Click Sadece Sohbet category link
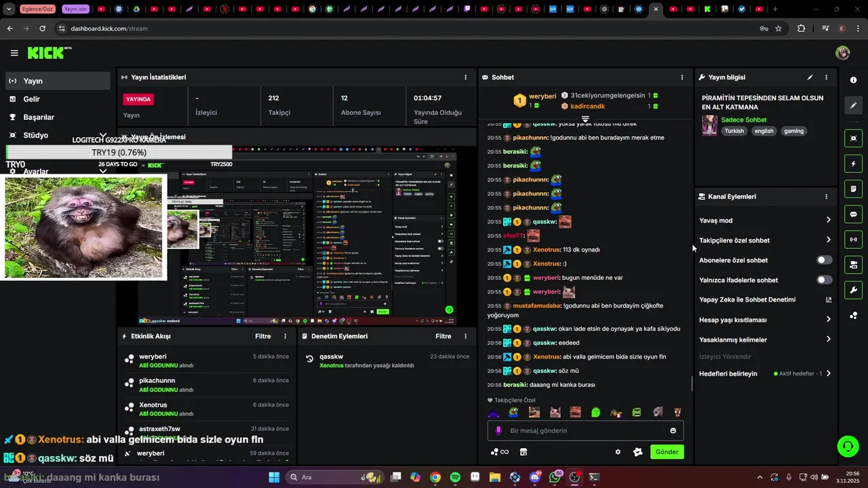Viewport: 868px width, 488px height. tap(744, 120)
